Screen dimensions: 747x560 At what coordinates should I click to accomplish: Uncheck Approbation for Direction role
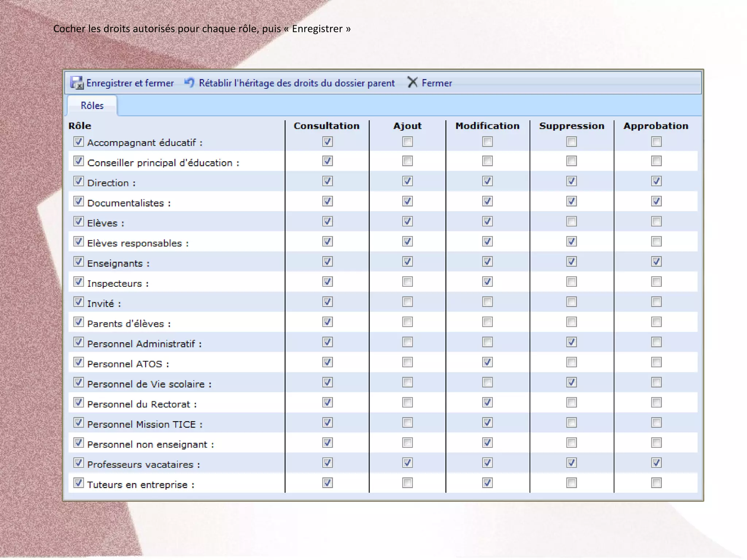pyautogui.click(x=656, y=181)
